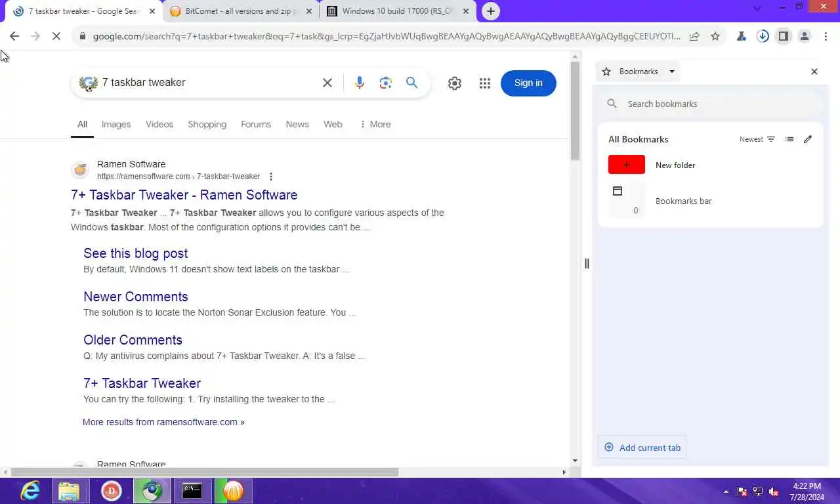The height and width of the screenshot is (504, 840).
Task: Open the Bookmarks bar folder
Action: click(x=711, y=201)
